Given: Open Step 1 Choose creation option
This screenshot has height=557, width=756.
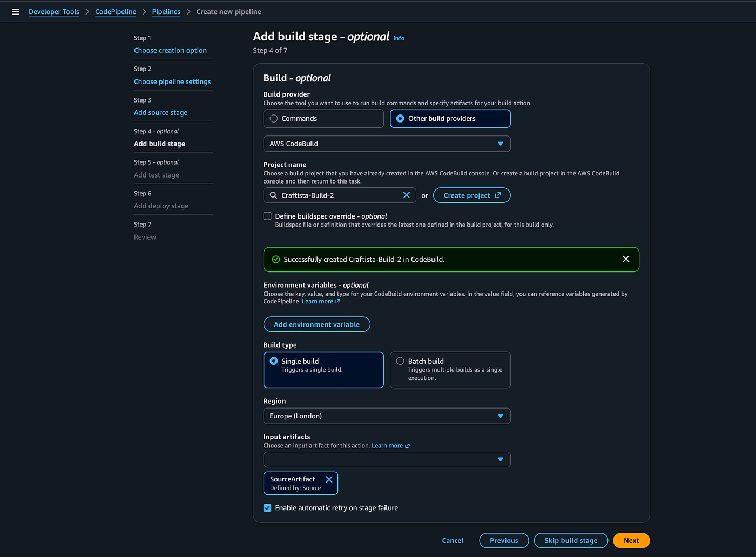Looking at the screenshot, I should point(170,51).
